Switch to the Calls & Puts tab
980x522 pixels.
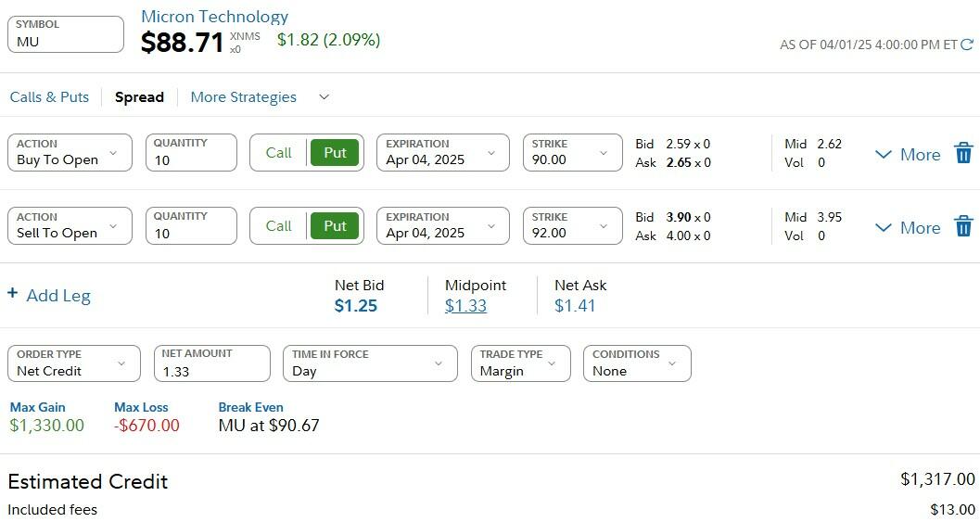(x=49, y=97)
